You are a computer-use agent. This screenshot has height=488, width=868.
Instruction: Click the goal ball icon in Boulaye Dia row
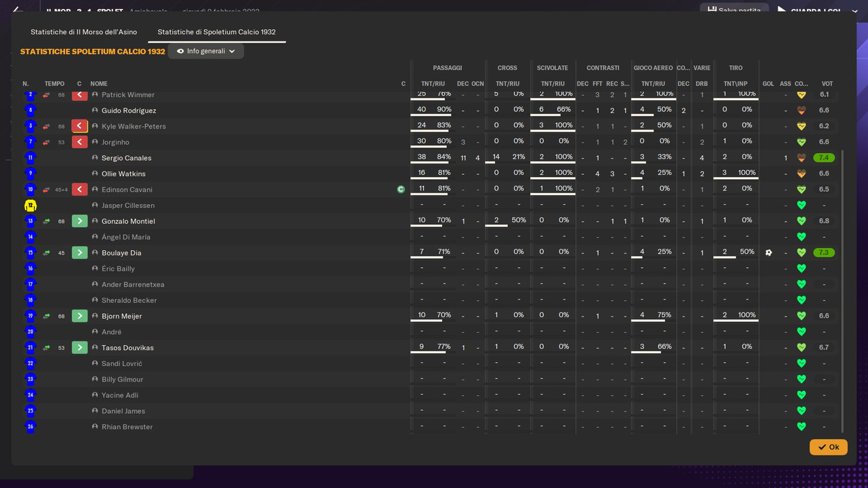tap(768, 253)
